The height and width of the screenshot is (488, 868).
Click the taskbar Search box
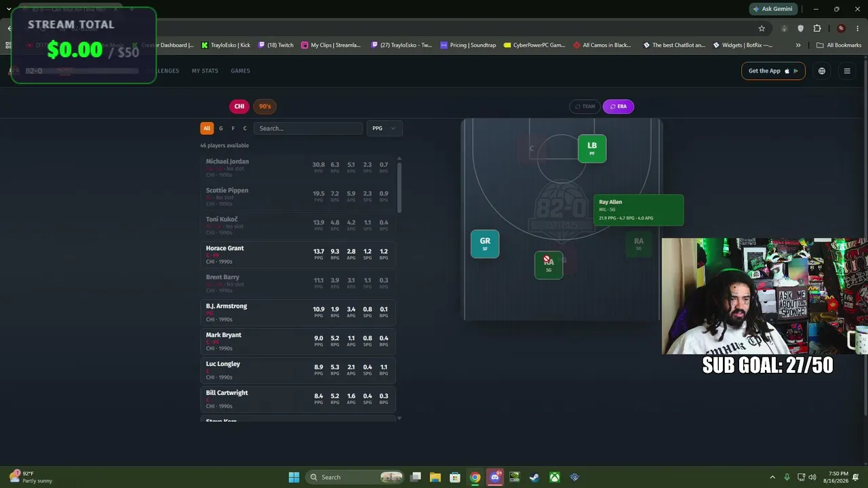(355, 477)
